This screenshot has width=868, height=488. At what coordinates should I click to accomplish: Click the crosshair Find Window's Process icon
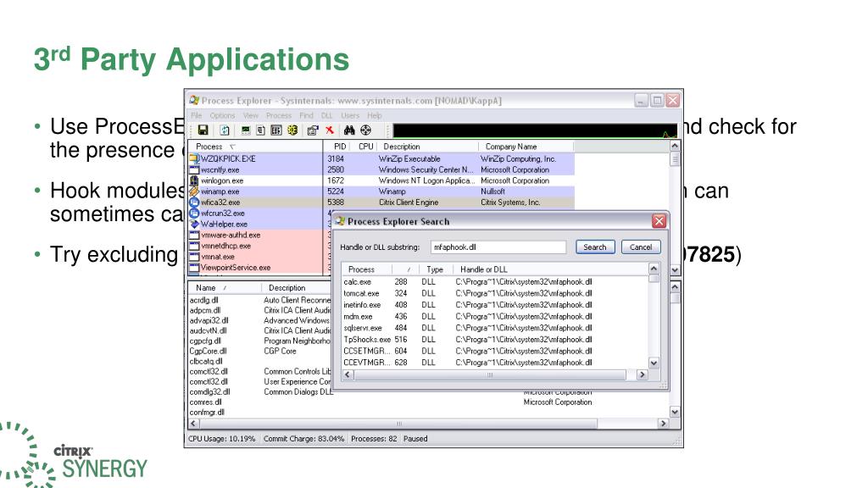(x=366, y=130)
